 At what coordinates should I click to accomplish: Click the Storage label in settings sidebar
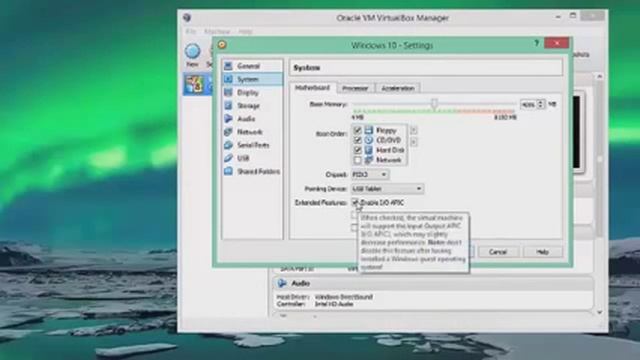pyautogui.click(x=248, y=106)
